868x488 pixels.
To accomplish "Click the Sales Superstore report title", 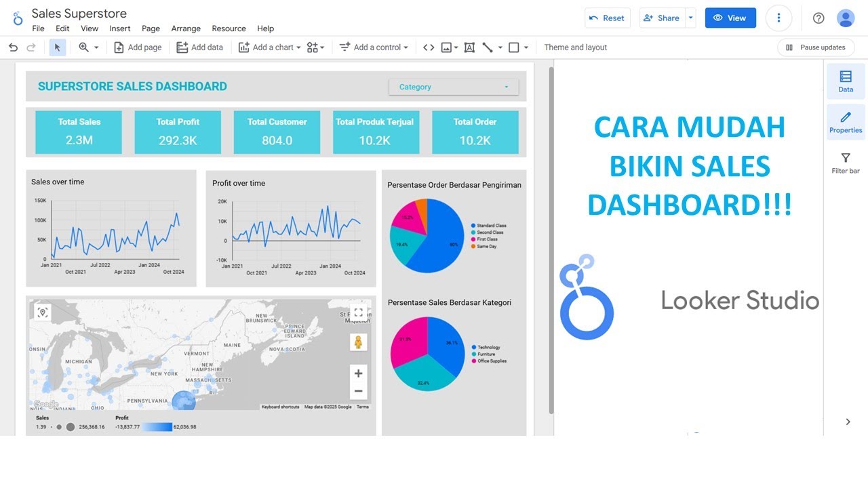I will 79,14.
